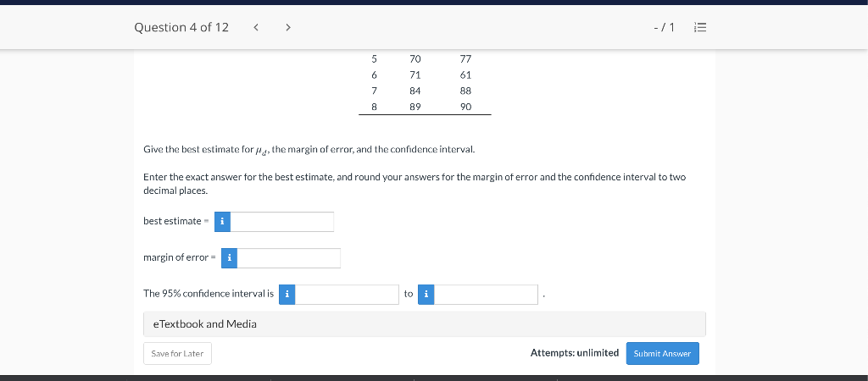Click info icon for confidence interval lower bound

point(287,295)
